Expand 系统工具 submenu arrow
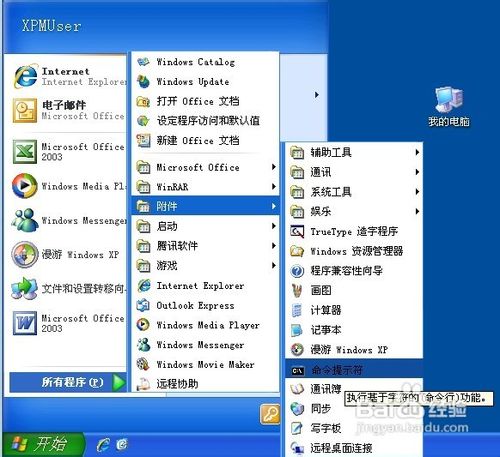The image size is (500, 457). point(417,192)
